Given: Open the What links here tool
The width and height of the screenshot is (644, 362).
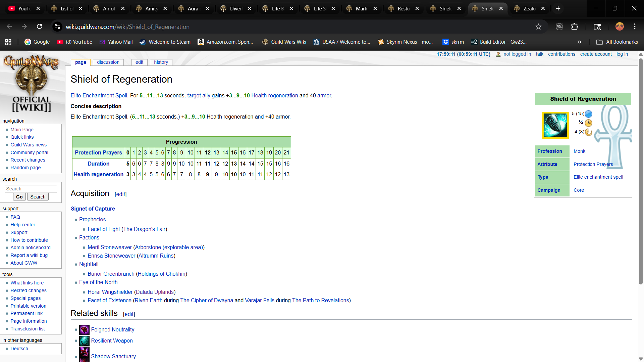Looking at the screenshot, I should (27, 283).
